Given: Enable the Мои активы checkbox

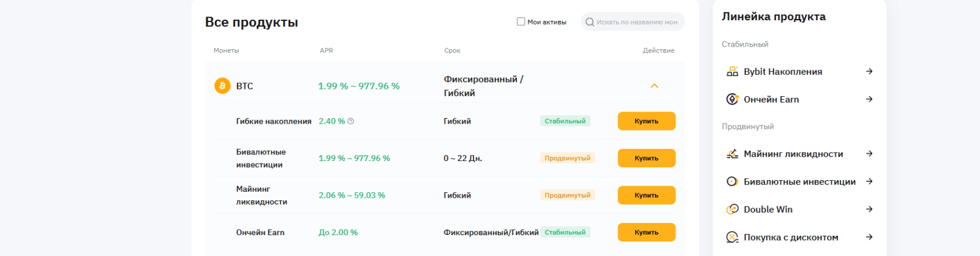Looking at the screenshot, I should 521,21.
